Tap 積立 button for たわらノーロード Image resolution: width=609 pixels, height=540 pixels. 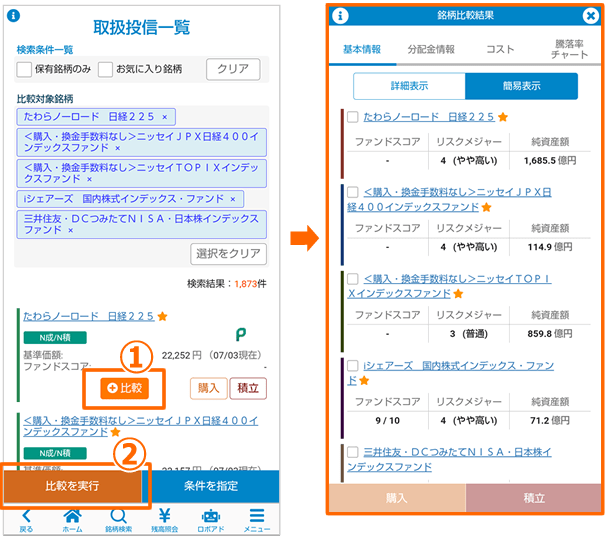[x=248, y=388]
